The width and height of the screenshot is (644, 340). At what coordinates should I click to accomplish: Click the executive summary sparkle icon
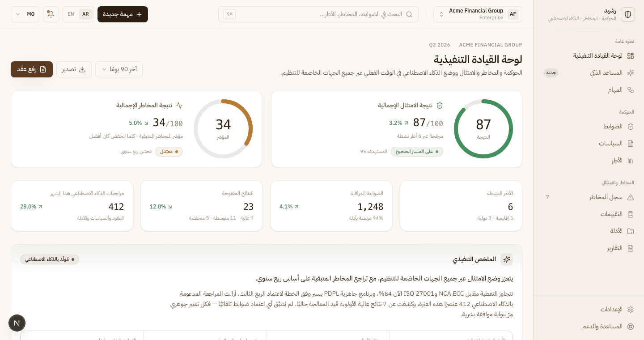pyautogui.click(x=507, y=259)
